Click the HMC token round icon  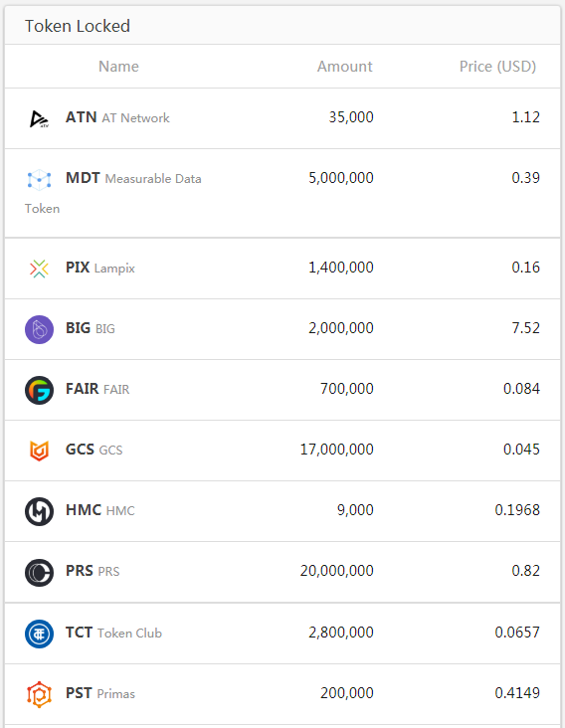click(39, 511)
